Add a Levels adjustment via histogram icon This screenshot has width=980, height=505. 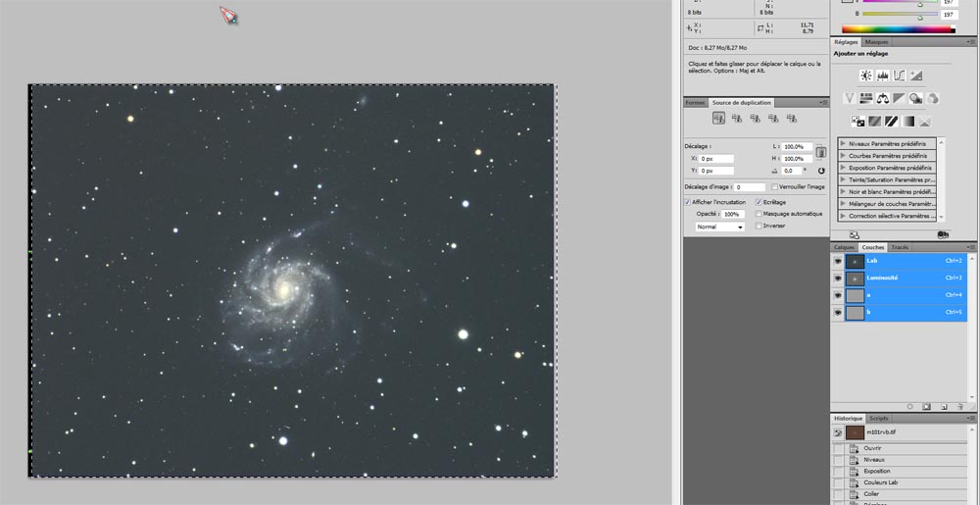[882, 76]
